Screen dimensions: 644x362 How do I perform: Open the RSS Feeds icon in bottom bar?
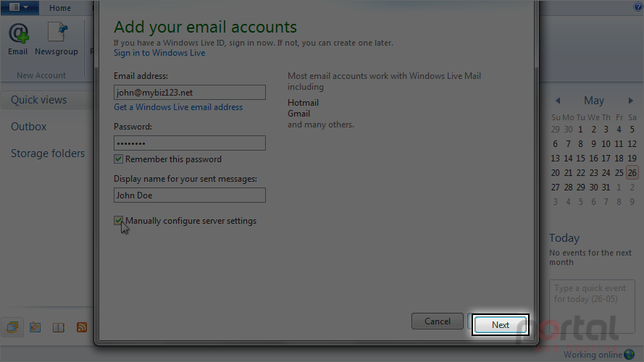(x=82, y=327)
